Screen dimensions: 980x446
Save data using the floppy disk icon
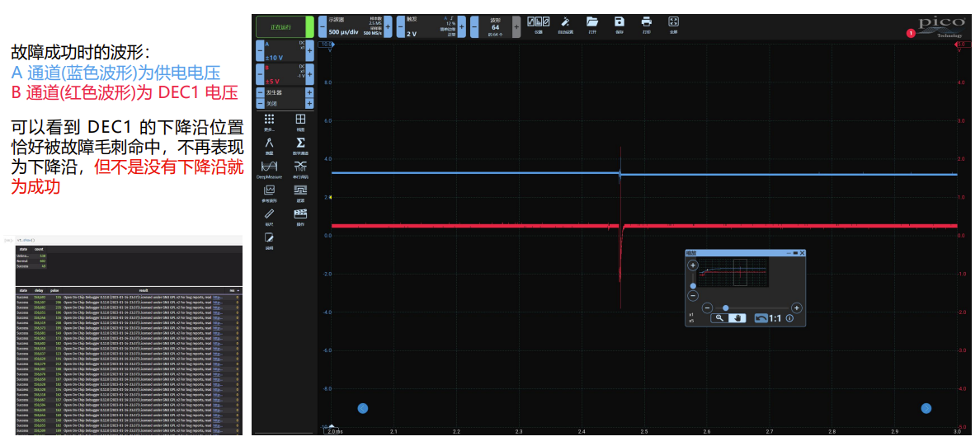click(620, 24)
